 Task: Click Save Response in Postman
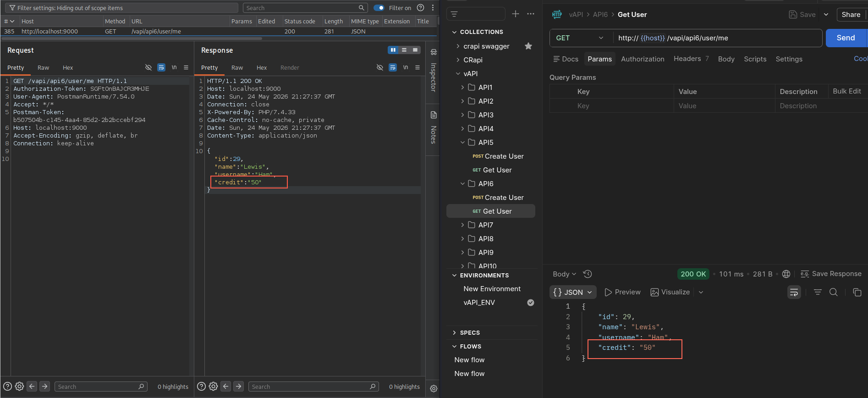pos(831,274)
